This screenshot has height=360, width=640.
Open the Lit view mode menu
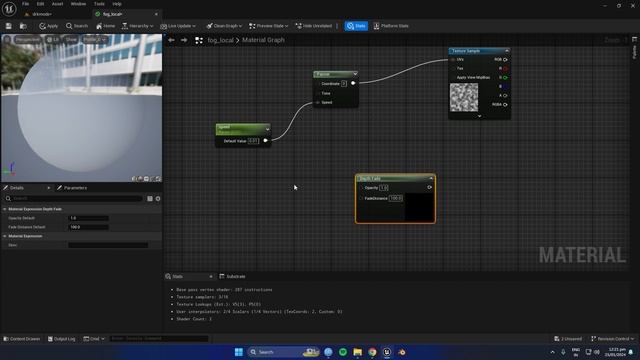pos(53,40)
